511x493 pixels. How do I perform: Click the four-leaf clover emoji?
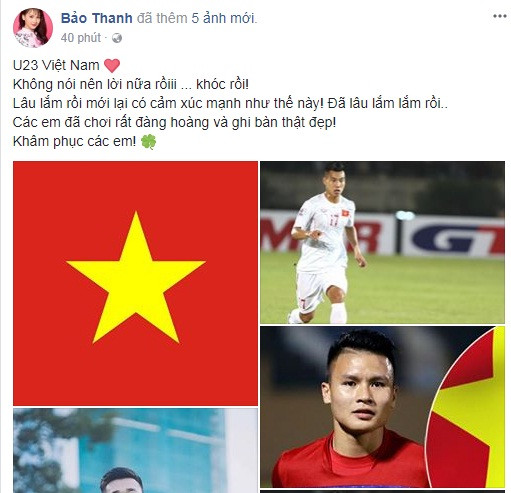click(x=148, y=142)
